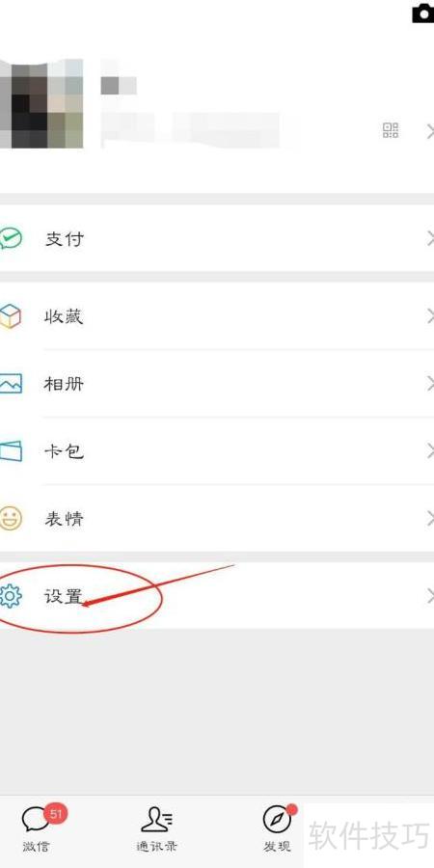
Task: Select the 卡包 menu entry
Action: pos(217,451)
